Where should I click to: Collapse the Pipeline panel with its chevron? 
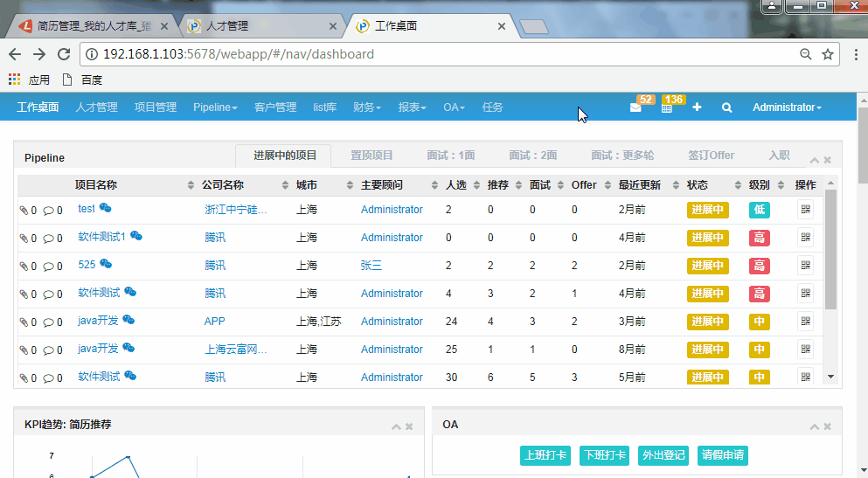814,160
